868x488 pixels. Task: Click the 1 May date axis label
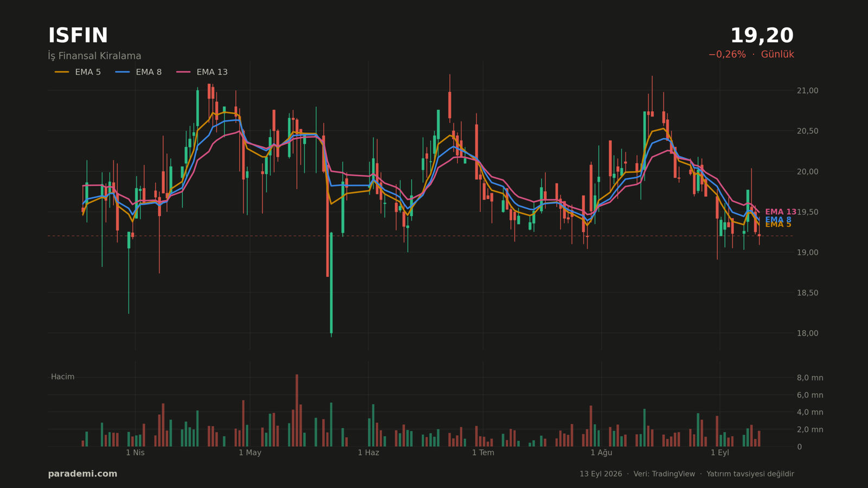click(x=250, y=453)
